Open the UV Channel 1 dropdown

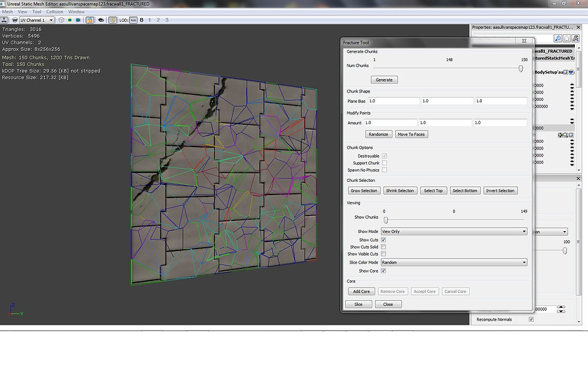(37, 20)
